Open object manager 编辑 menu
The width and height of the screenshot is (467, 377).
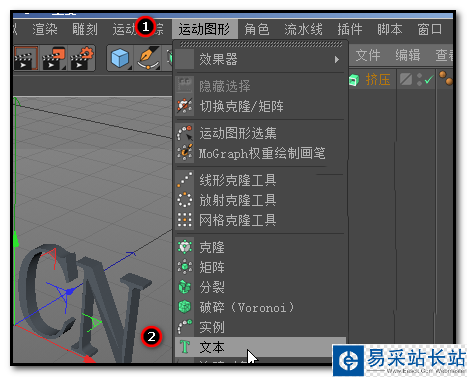[x=408, y=55]
